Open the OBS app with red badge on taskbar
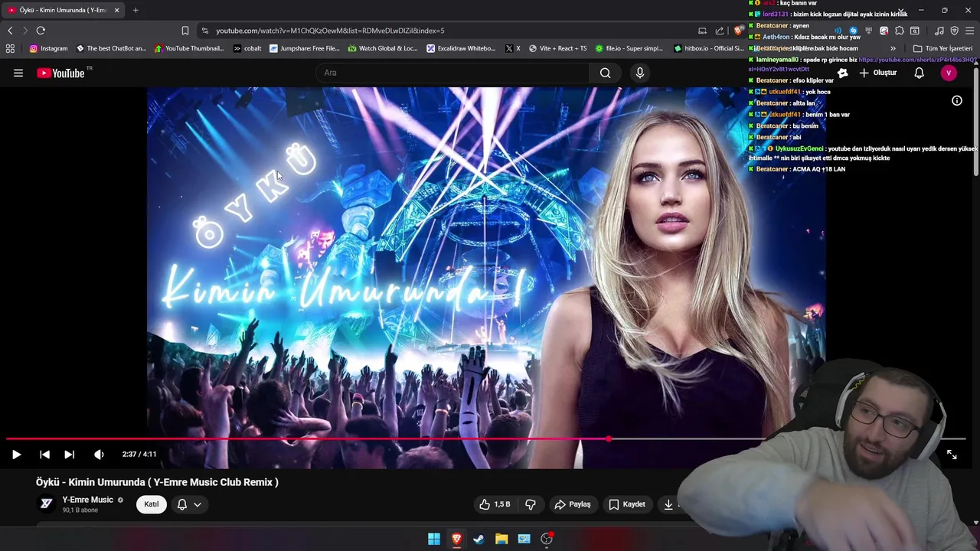This screenshot has height=551, width=980. pos(547,539)
